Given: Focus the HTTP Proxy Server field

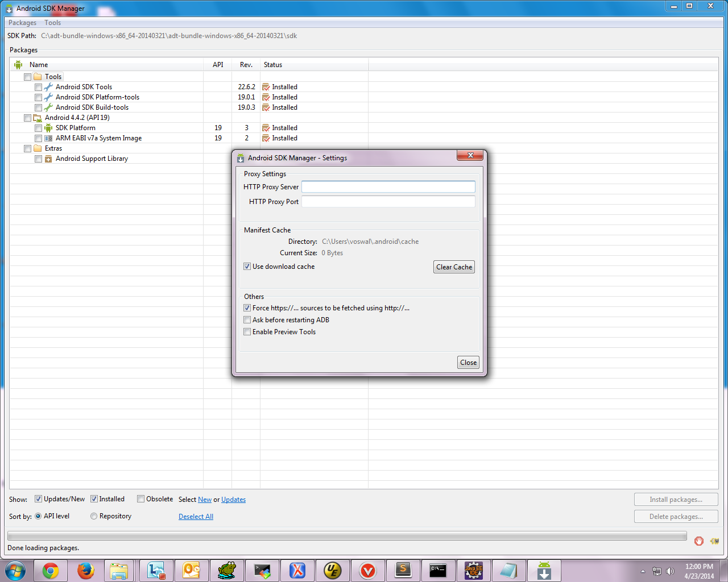Looking at the screenshot, I should point(388,187).
